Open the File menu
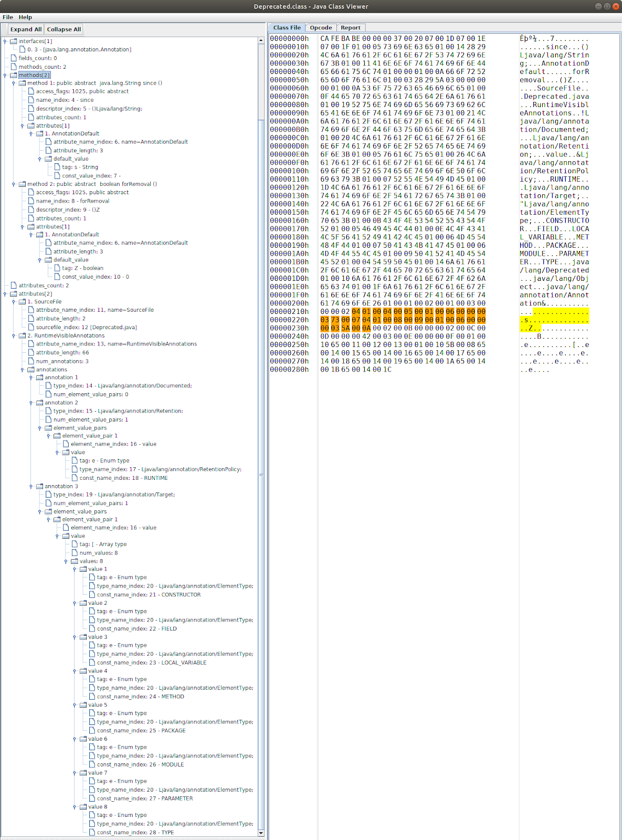The height and width of the screenshot is (840, 622). click(8, 17)
